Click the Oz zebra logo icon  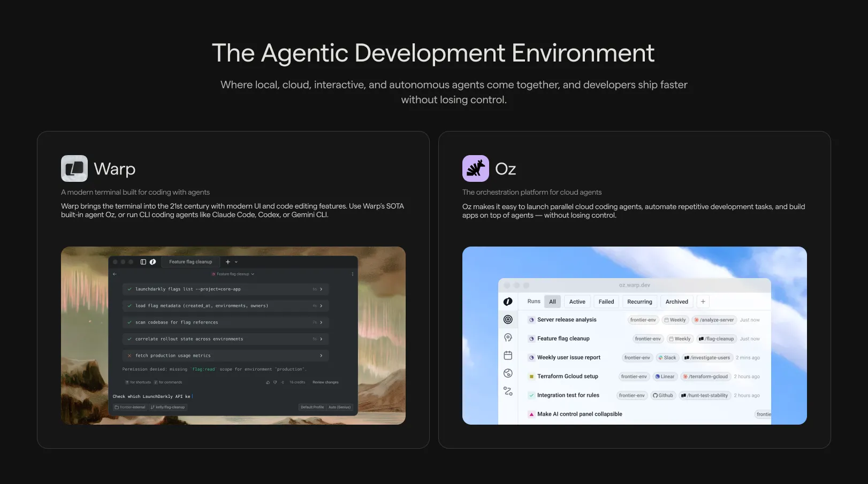click(x=476, y=168)
